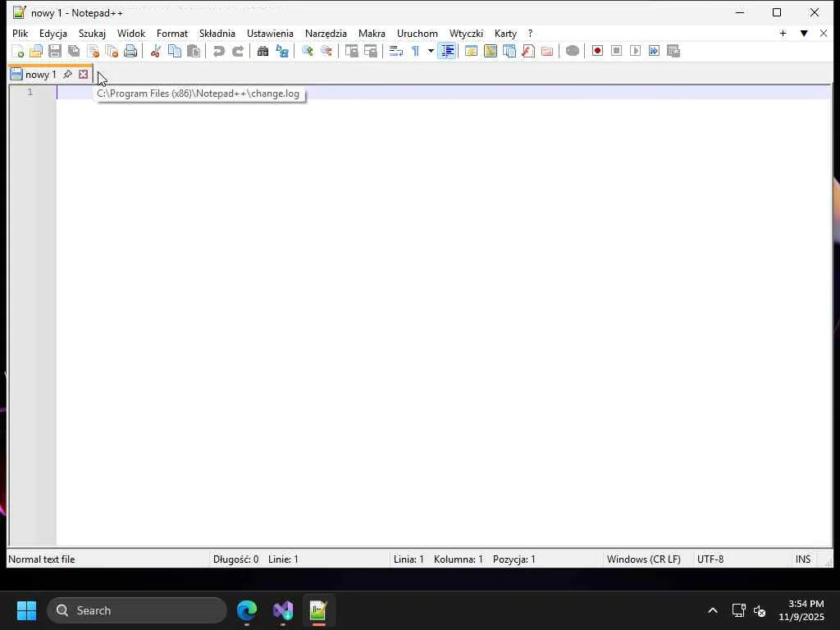Click the Redo arrow icon
This screenshot has height=630, width=840.
click(x=237, y=52)
